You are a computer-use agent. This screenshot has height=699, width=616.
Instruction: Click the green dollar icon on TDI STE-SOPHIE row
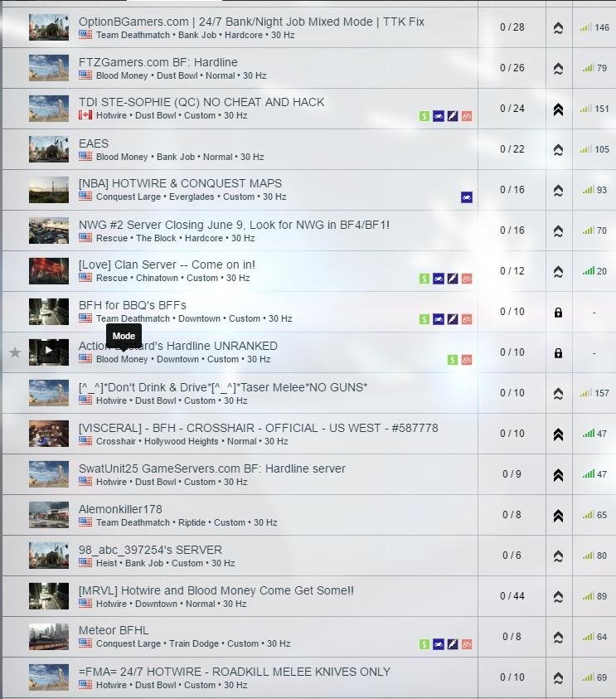pos(424,116)
